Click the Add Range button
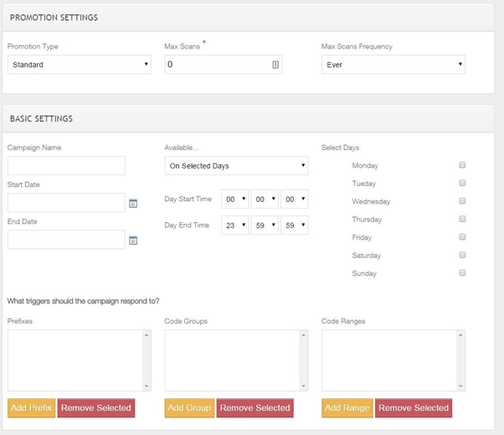Viewport: 504px width, 435px height. point(347,408)
